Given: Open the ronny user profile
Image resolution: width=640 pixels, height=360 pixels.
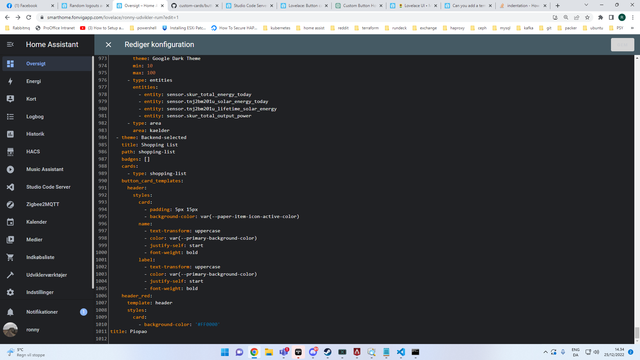Looking at the screenshot, I should pos(47,329).
